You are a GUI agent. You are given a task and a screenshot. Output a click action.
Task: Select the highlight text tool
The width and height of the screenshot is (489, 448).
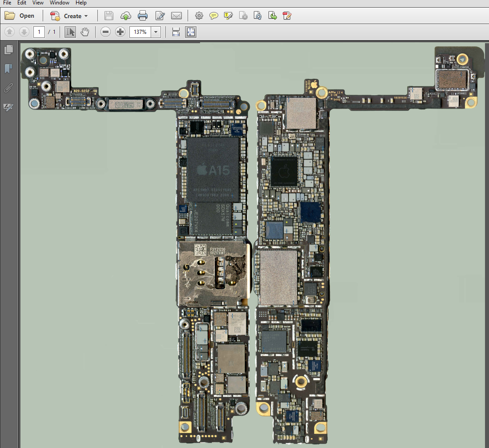click(228, 16)
